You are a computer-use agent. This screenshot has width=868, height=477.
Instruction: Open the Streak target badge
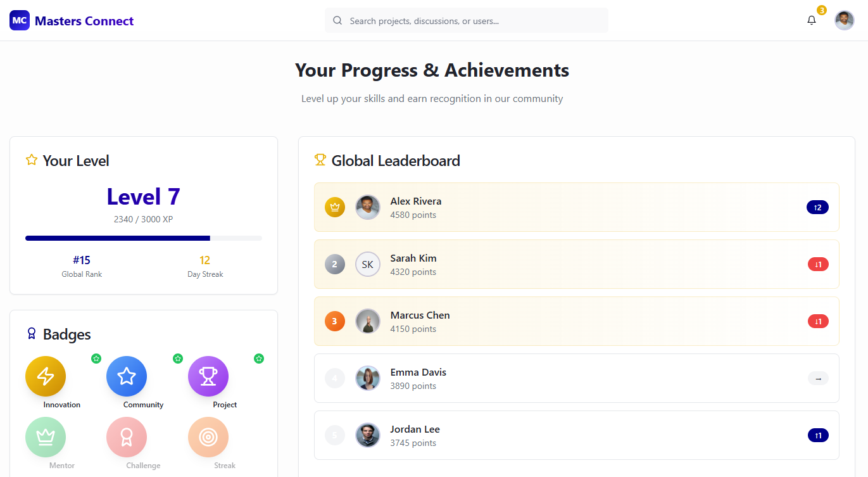[208, 437]
